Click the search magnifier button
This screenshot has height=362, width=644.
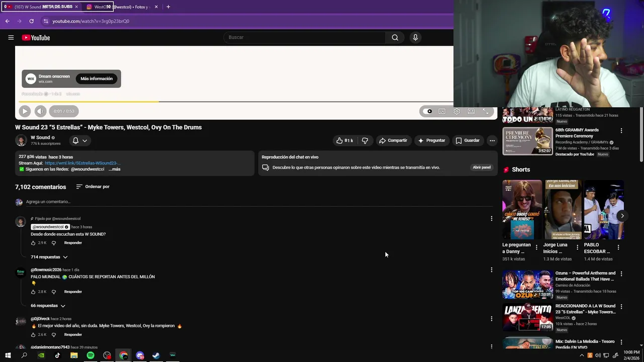[x=395, y=37]
